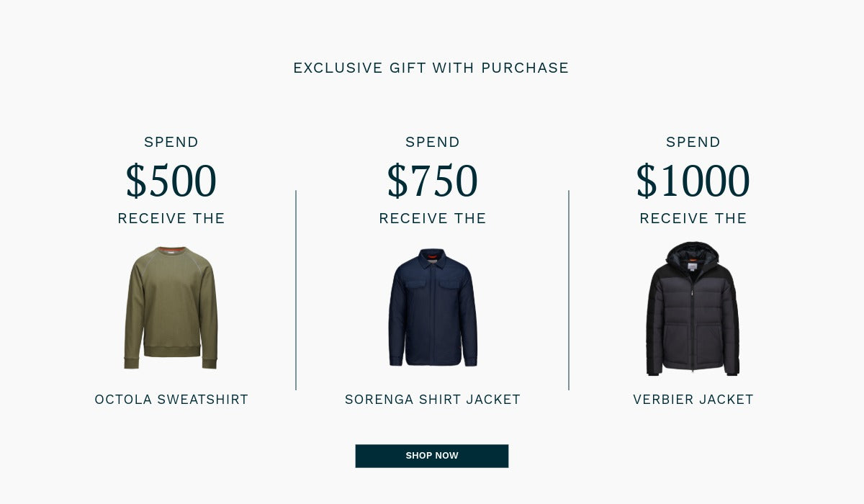This screenshot has width=864, height=504.
Task: Click the white label inside Verbier Jacket hood
Action: [x=693, y=267]
